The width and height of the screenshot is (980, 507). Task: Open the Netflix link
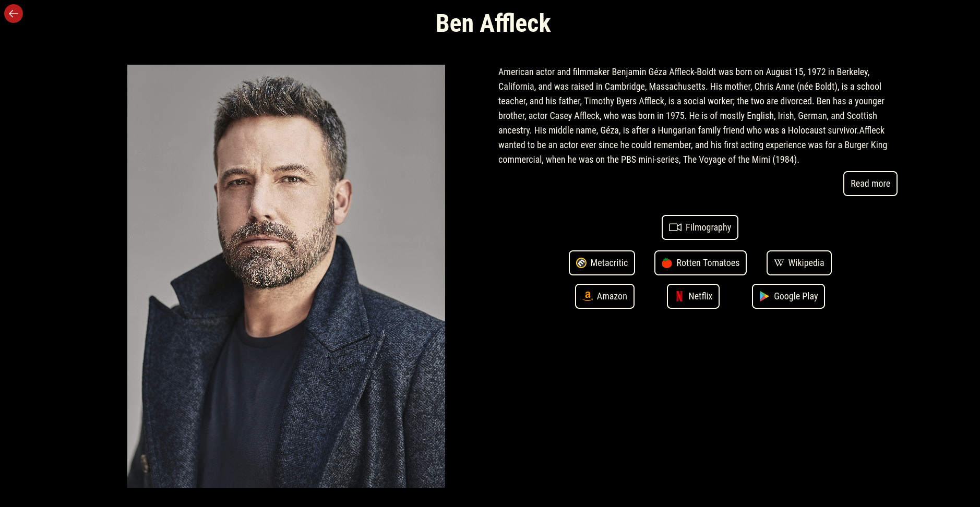693,296
